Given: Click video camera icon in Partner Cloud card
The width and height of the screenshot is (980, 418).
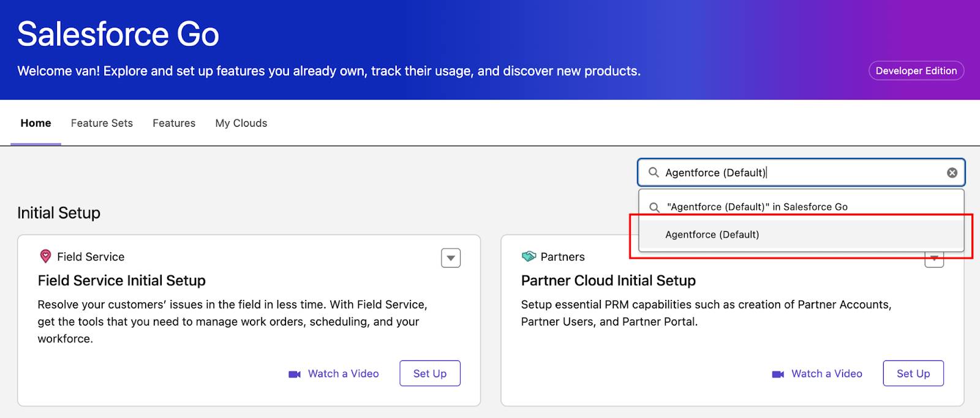Looking at the screenshot, I should coord(778,374).
